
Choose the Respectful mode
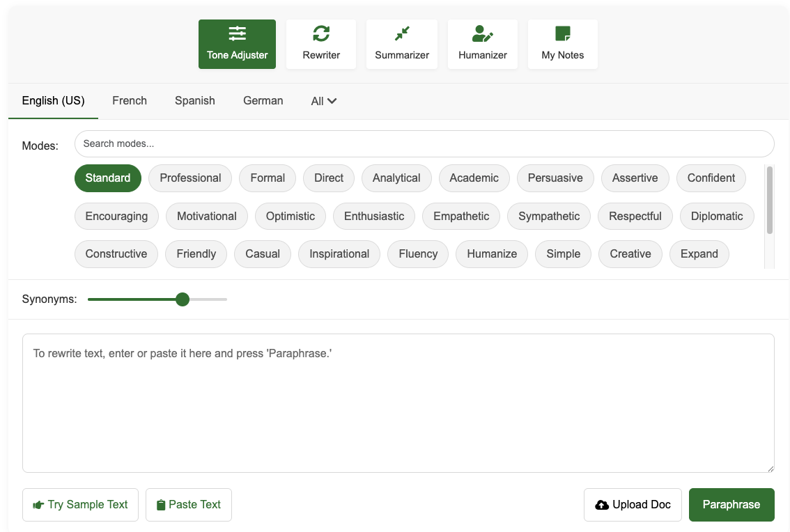click(x=635, y=216)
